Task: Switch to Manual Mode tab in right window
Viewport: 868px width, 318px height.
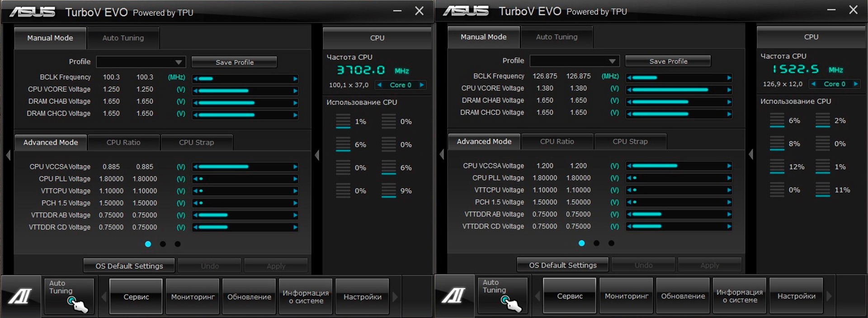Action: [x=483, y=37]
